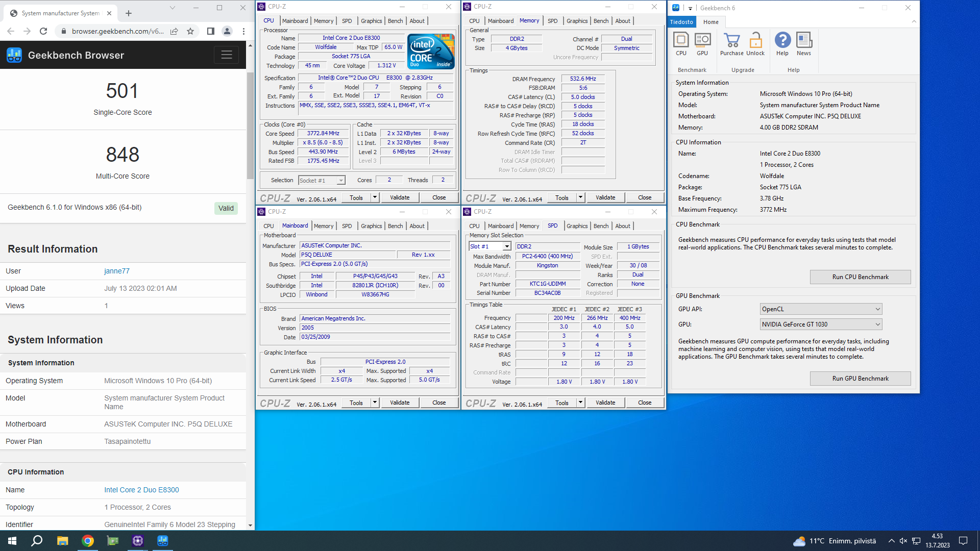Open user janne77 profile link
Image resolution: width=980 pixels, height=551 pixels.
point(117,271)
